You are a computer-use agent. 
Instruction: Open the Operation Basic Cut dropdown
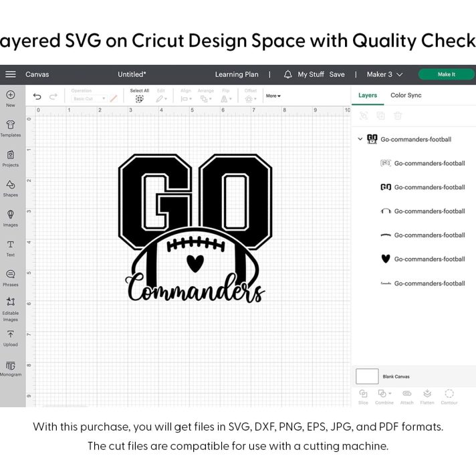pyautogui.click(x=89, y=99)
